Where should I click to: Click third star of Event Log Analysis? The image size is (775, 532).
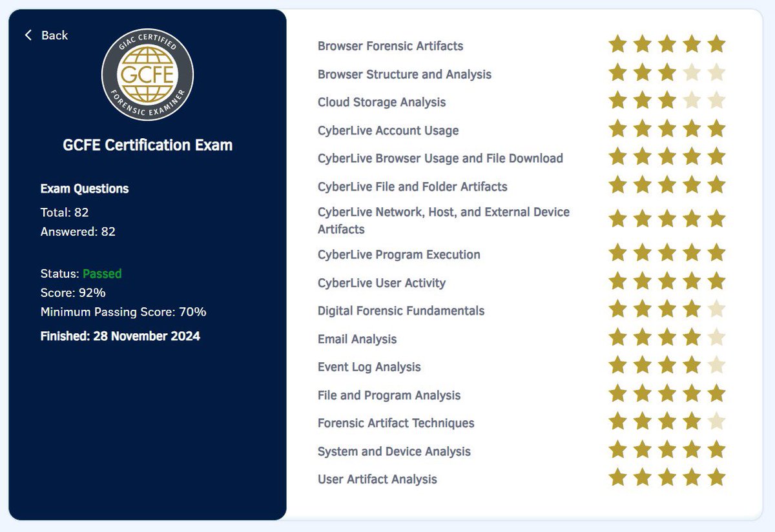tap(667, 365)
